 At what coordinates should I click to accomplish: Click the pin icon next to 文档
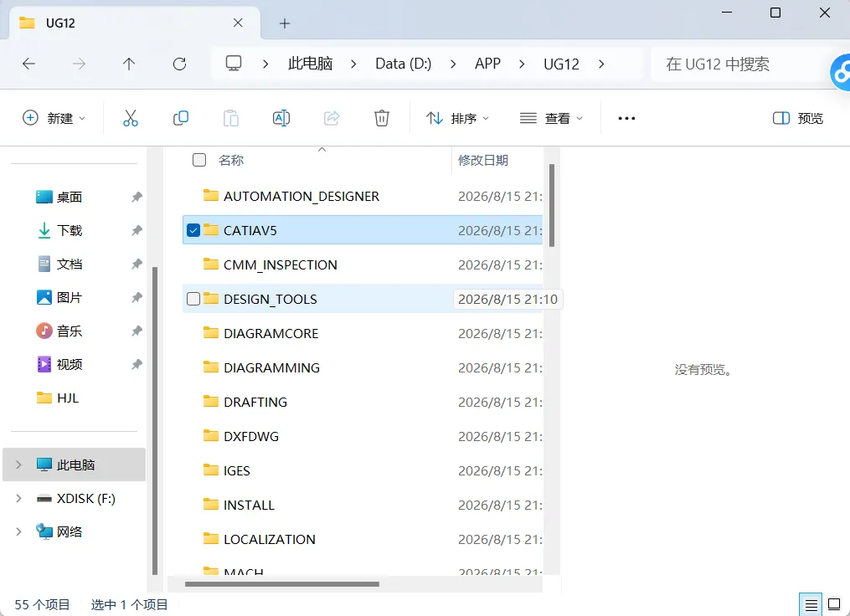coord(137,264)
